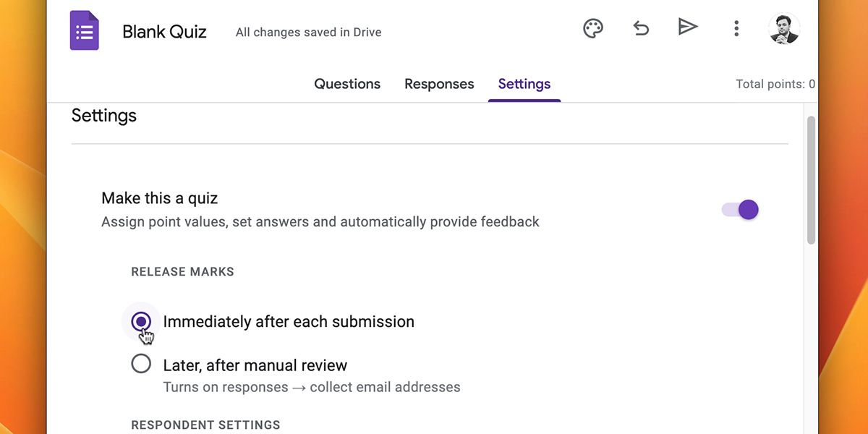Click the Send form paper plane icon
The image size is (868, 434).
pyautogui.click(x=688, y=27)
